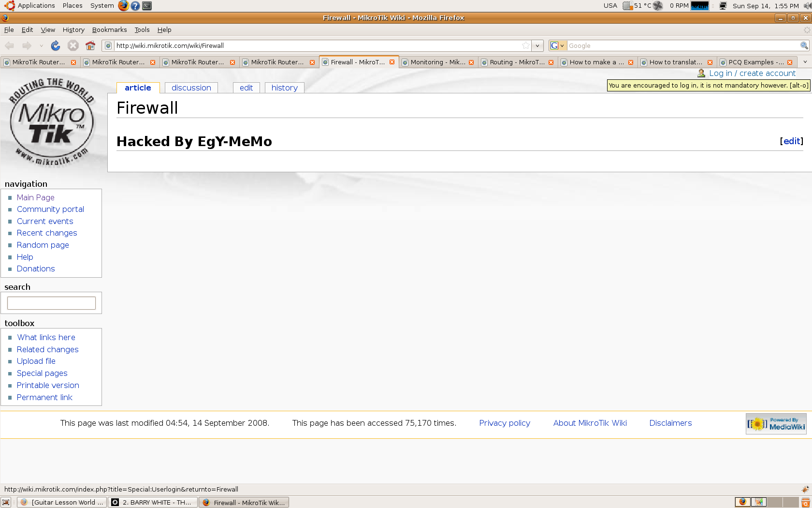
Task: Click the site identity icon in the address bar
Action: 108,45
